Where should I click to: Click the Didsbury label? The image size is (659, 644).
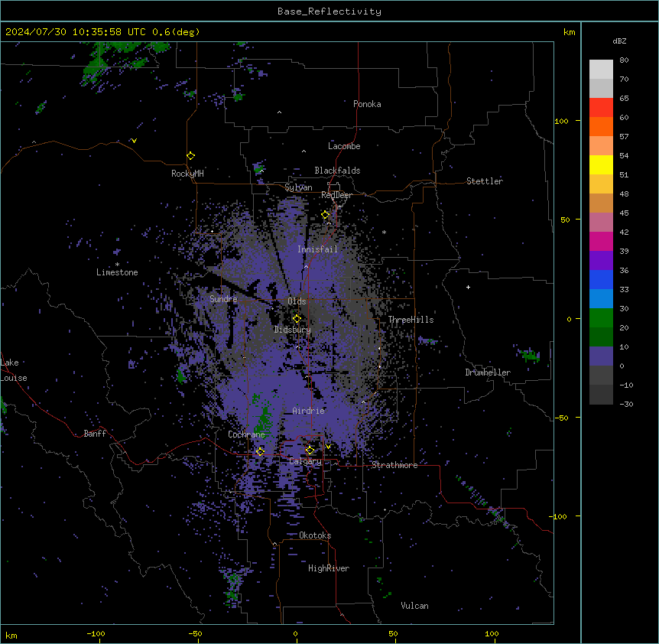[293, 330]
